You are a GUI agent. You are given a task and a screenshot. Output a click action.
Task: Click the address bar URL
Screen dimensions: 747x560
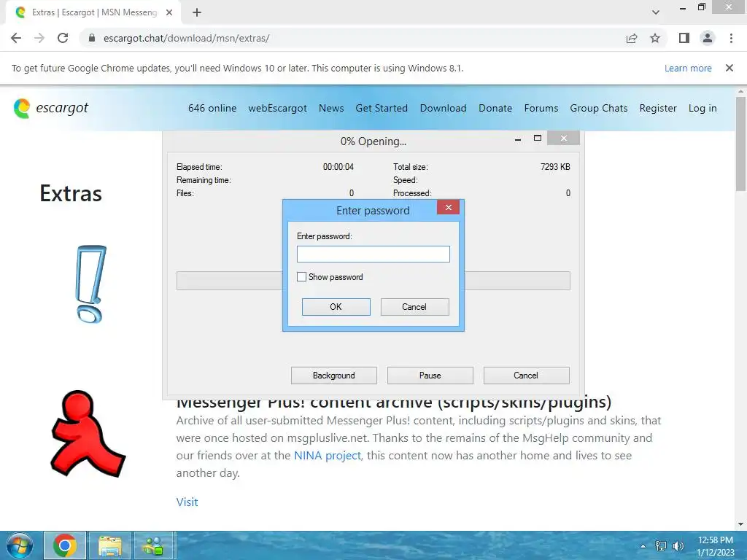click(x=186, y=38)
